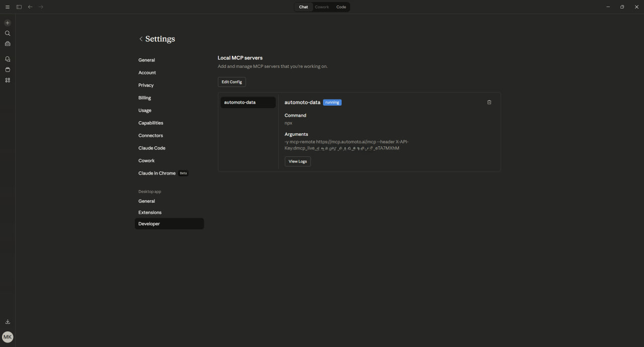Viewport: 644px width, 347px height.
Task: Open the MK profile avatar
Action: pos(8,337)
